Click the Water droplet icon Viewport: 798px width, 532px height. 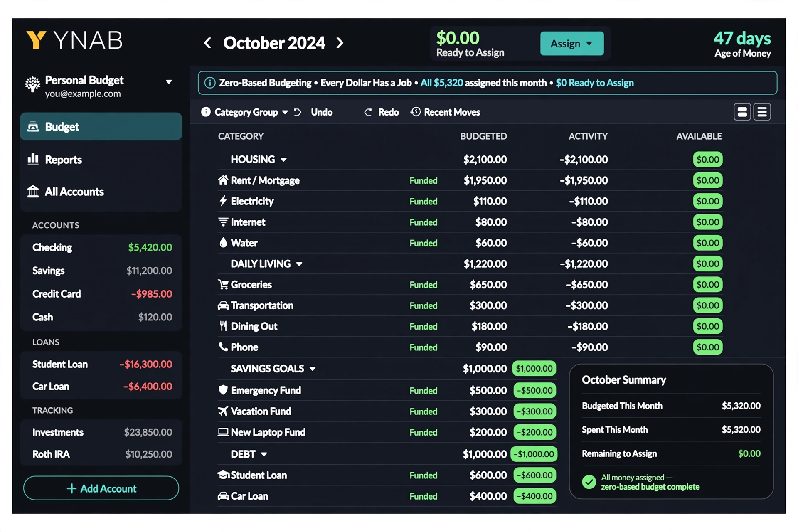click(223, 243)
